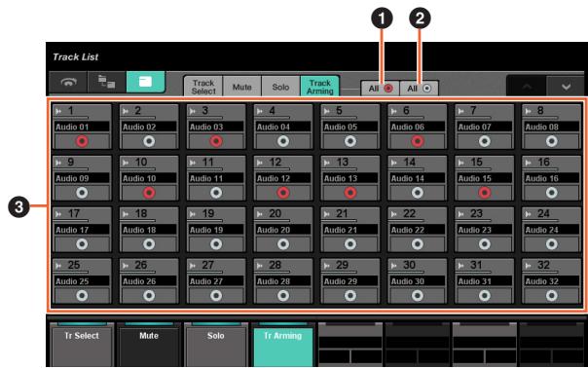Tap the Tr Select knob label button

tap(82, 347)
